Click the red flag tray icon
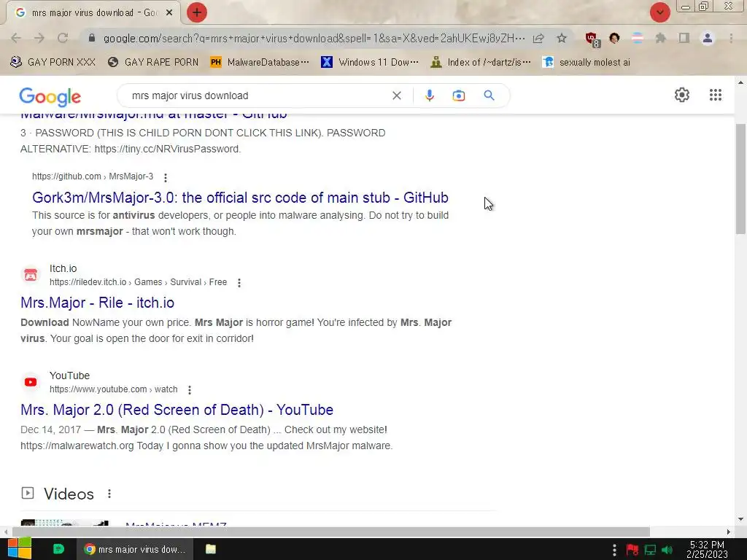Screen dimensions: 747x560 click(632, 550)
